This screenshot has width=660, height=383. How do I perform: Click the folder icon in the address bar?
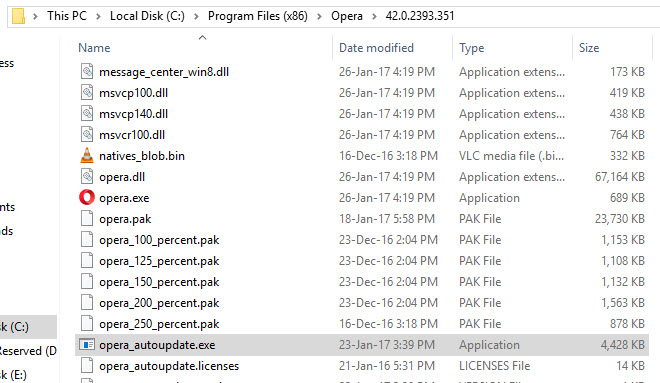pos(18,16)
